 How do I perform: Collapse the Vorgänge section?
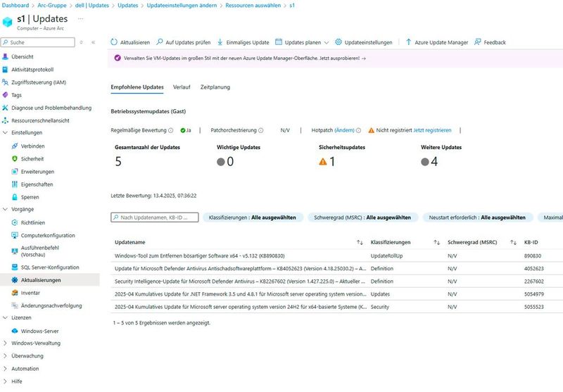coord(5,209)
